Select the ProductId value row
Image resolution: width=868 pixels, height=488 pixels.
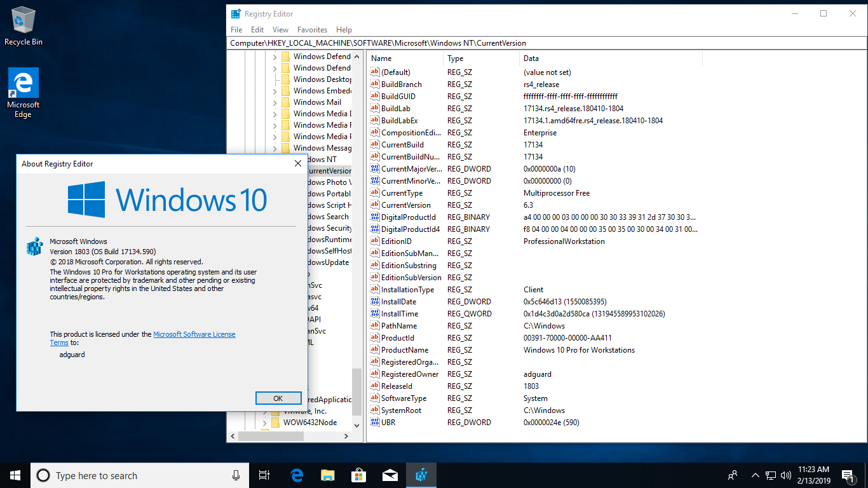point(534,338)
